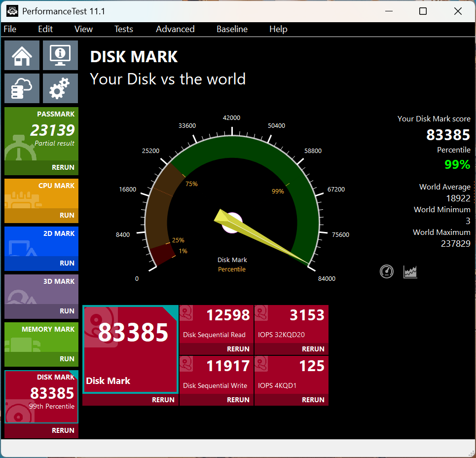Click the PerformanceTest app icon in title bar
The image size is (476, 458).
point(12,11)
